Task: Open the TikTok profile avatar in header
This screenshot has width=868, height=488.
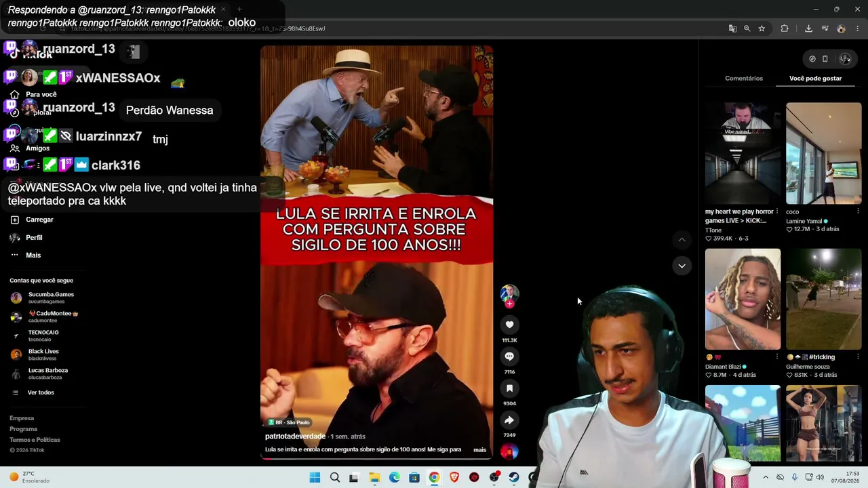Action: click(845, 59)
